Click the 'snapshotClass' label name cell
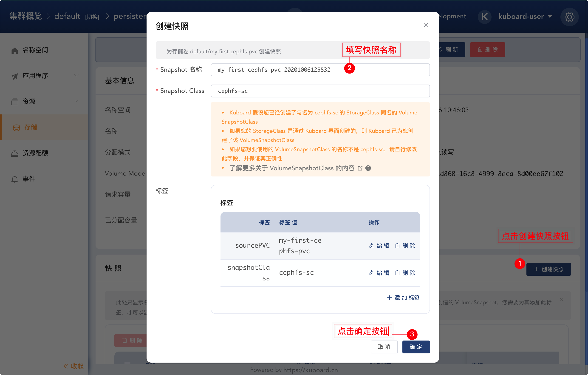The width and height of the screenshot is (588, 375). pyautogui.click(x=249, y=273)
